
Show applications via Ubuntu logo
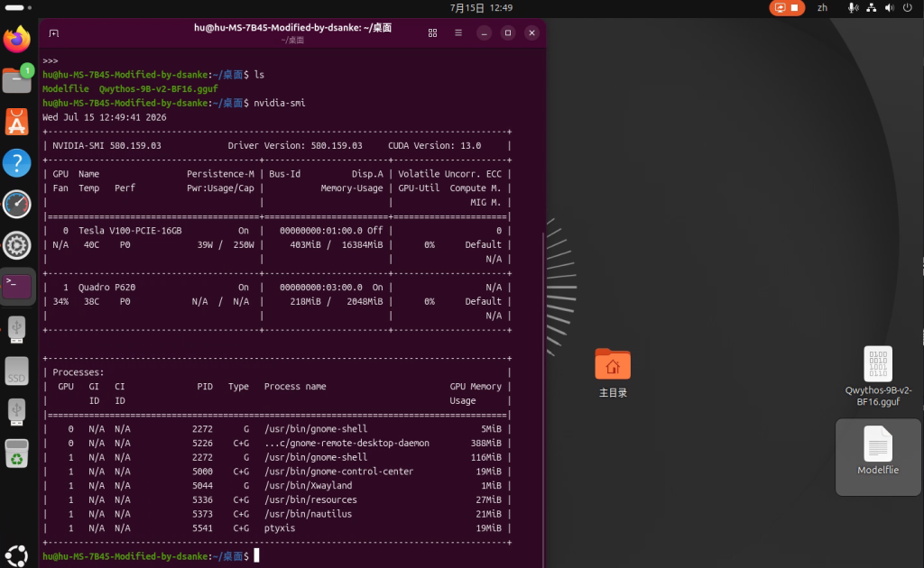pos(16,555)
